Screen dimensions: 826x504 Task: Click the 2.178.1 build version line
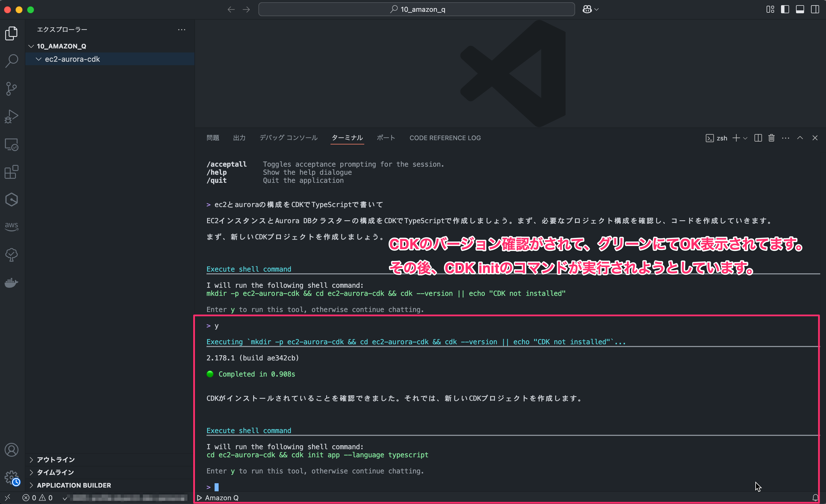pyautogui.click(x=253, y=358)
